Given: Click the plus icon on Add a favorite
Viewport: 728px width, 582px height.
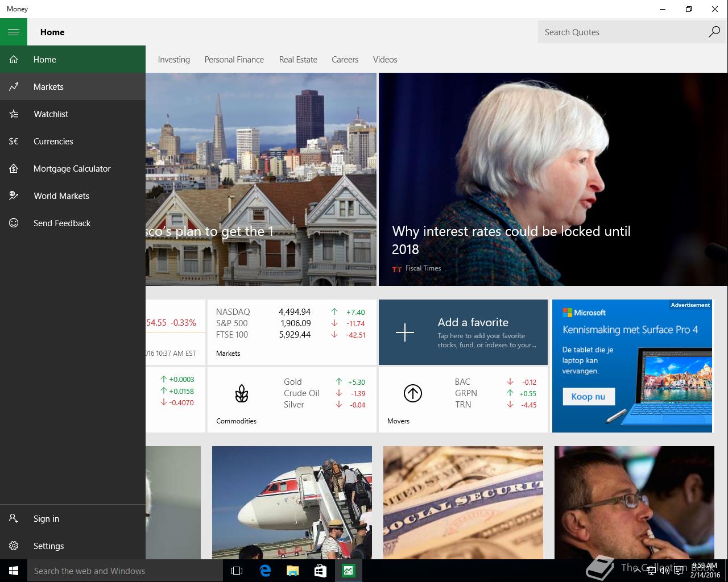Looking at the screenshot, I should tap(405, 332).
